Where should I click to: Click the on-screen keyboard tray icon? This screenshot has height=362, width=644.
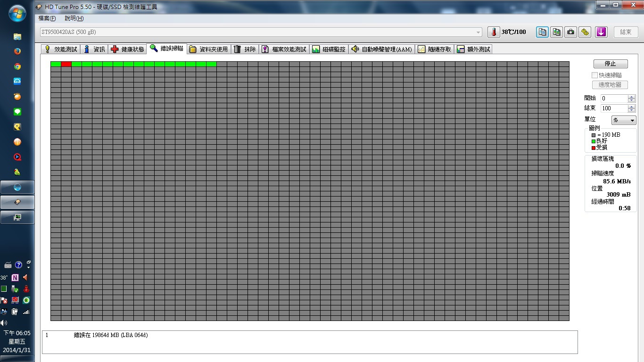click(x=8, y=265)
